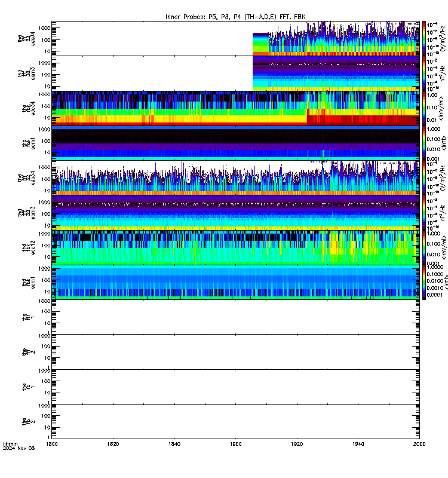This screenshot has width=448, height=478.
Task: Pick the color bar beside tha fbk scm1 panel
Action: coord(424,143)
